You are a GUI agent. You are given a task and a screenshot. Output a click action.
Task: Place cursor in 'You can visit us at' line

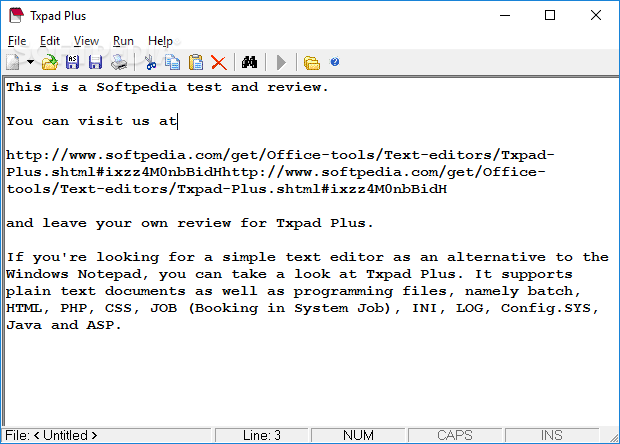click(x=92, y=121)
